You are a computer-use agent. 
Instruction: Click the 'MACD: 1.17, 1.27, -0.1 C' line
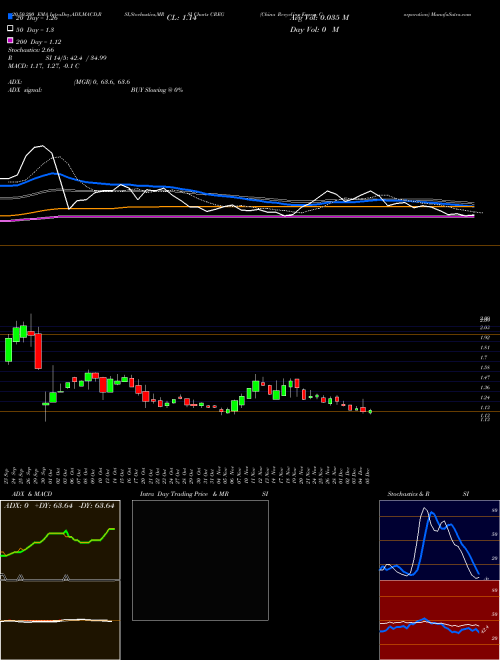click(x=44, y=66)
